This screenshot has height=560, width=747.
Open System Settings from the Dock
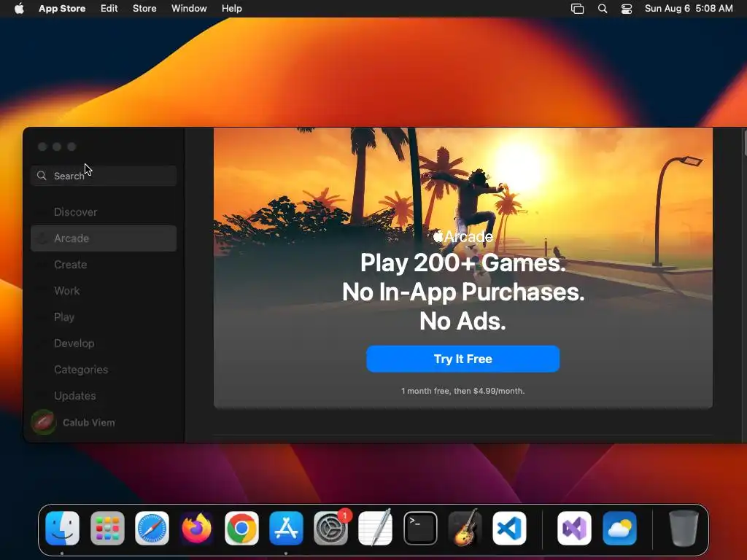pyautogui.click(x=330, y=528)
